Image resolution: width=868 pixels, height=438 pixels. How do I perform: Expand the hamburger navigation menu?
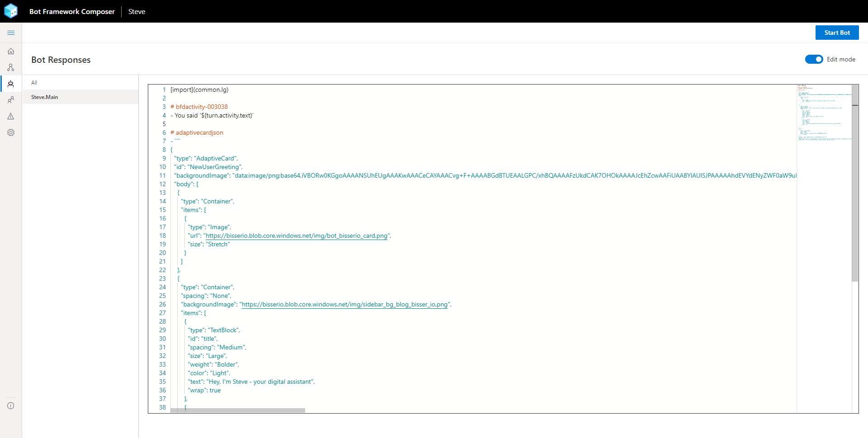pyautogui.click(x=11, y=33)
